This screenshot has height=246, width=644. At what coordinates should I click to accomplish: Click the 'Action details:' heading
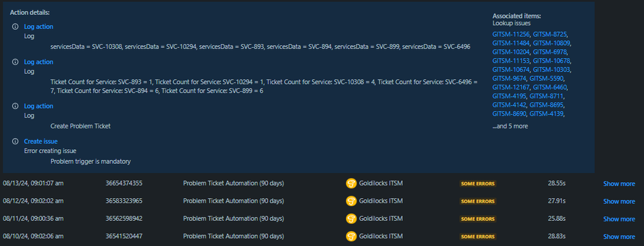coord(30,13)
